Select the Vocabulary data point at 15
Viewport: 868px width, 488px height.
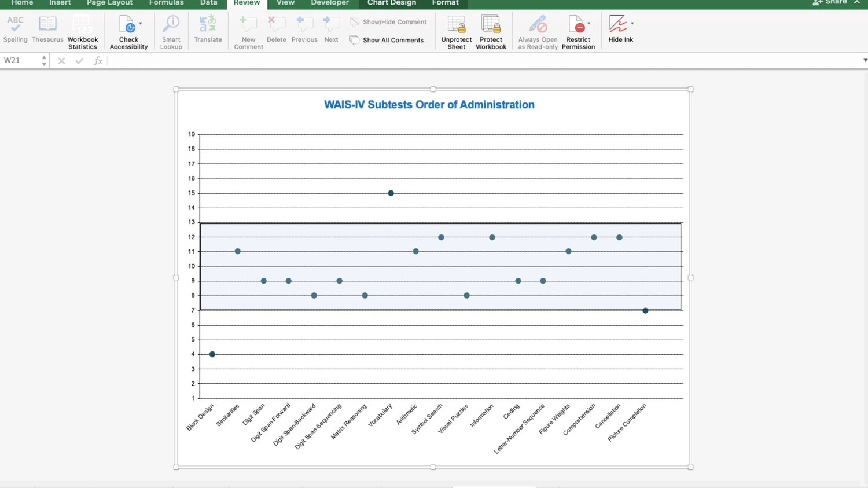click(391, 193)
